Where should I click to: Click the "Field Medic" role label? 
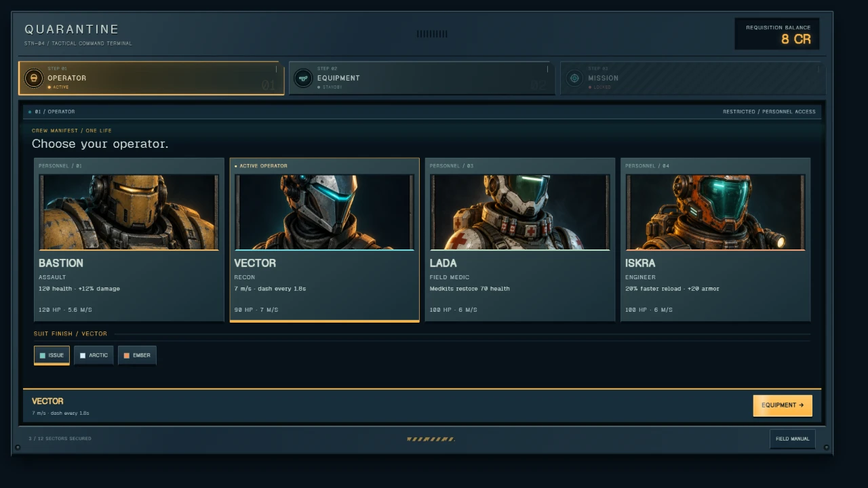click(450, 277)
